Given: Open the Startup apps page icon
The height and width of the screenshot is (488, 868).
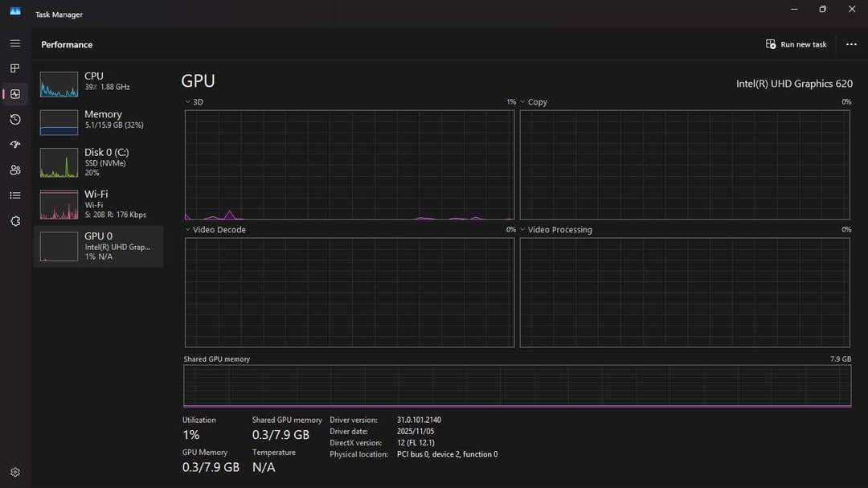Looking at the screenshot, I should (x=15, y=145).
